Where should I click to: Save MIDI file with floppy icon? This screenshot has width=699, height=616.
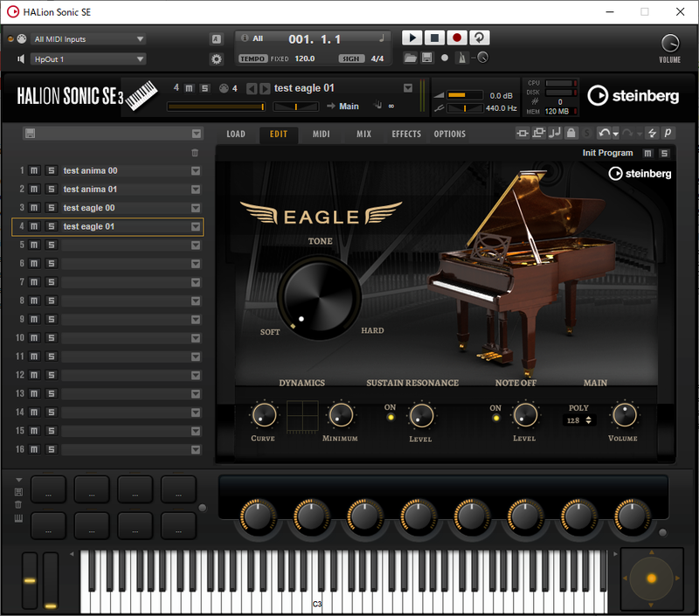426,58
